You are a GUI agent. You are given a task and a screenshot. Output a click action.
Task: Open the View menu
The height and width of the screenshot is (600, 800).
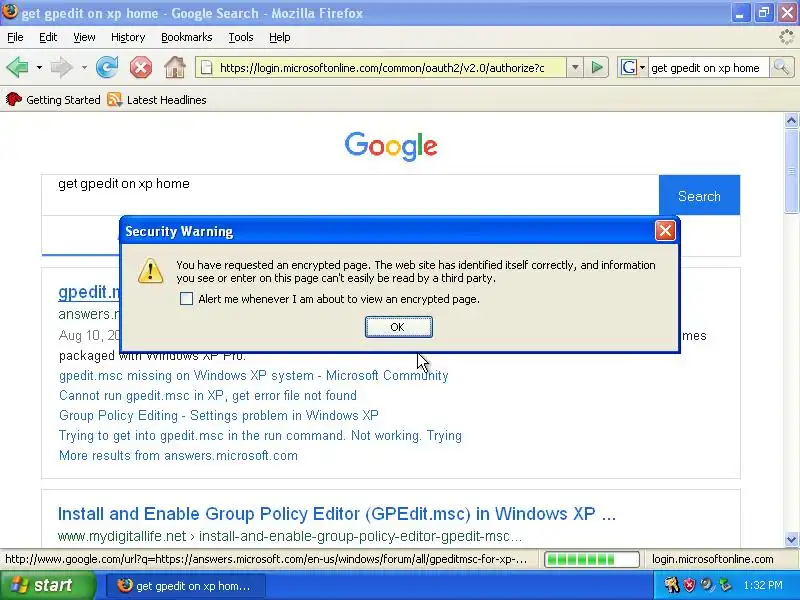tap(84, 37)
